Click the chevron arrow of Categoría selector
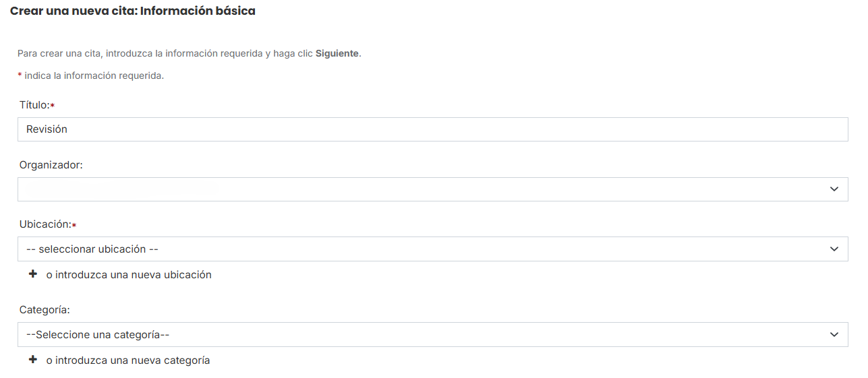Screen dimensions: 868x378 (834, 334)
